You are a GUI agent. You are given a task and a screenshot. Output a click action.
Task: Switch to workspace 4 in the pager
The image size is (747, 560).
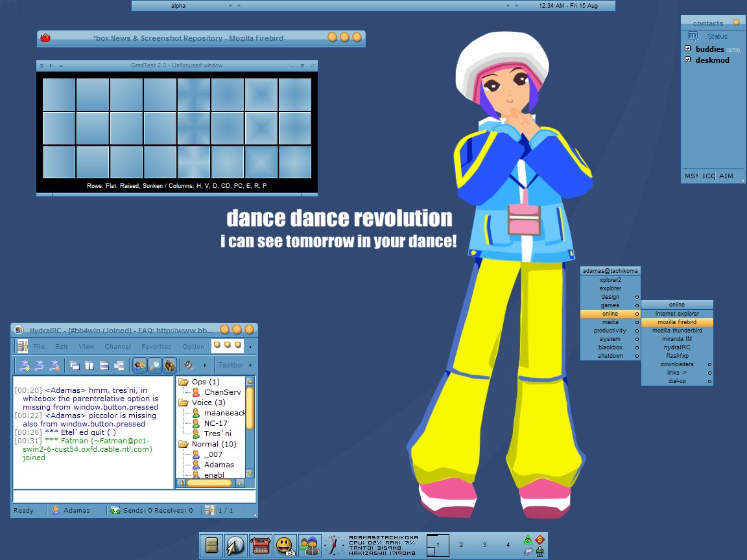pos(508,544)
